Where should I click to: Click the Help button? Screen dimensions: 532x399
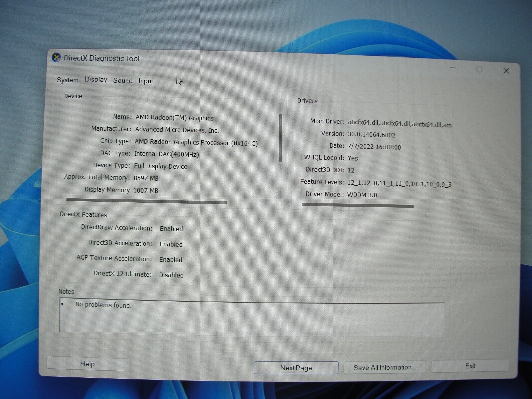88,364
